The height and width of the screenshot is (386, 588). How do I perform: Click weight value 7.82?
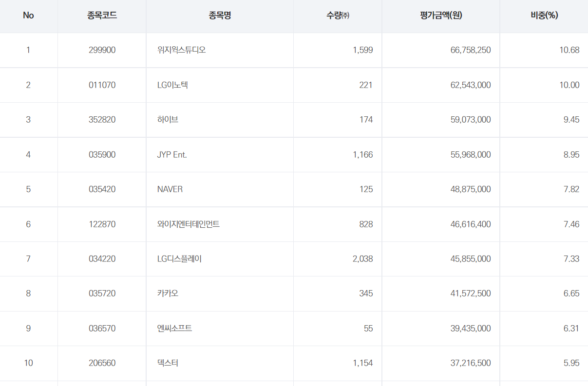tap(571, 189)
